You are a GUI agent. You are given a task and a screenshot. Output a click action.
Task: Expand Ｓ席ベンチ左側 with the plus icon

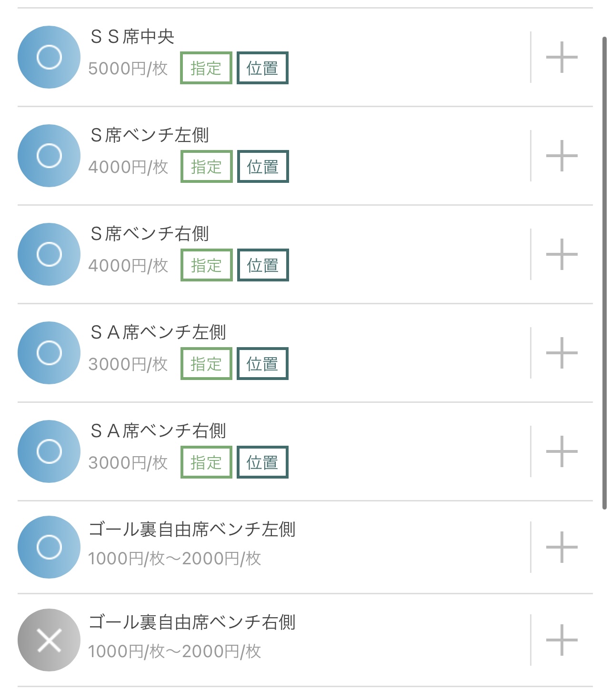pos(561,156)
